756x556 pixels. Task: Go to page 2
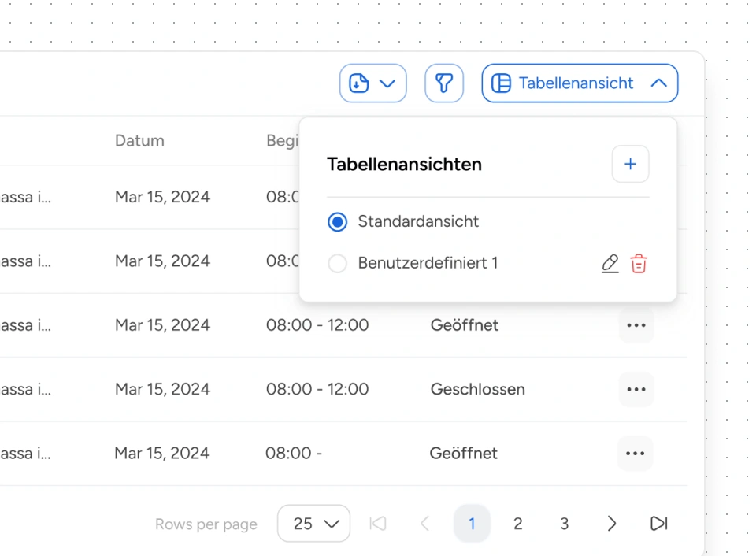pyautogui.click(x=518, y=524)
